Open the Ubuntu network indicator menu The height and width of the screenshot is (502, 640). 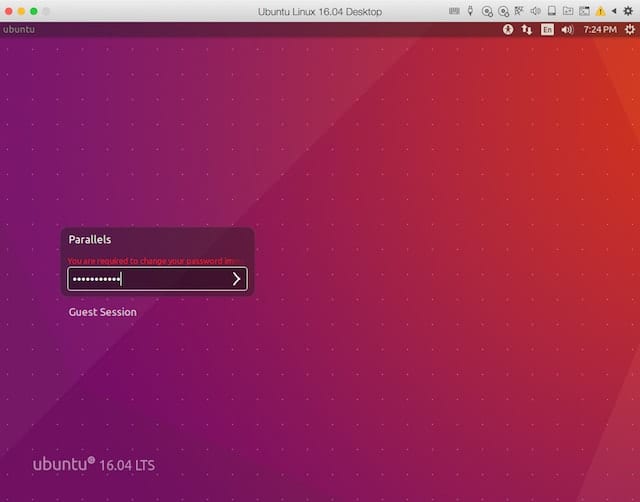click(x=527, y=30)
